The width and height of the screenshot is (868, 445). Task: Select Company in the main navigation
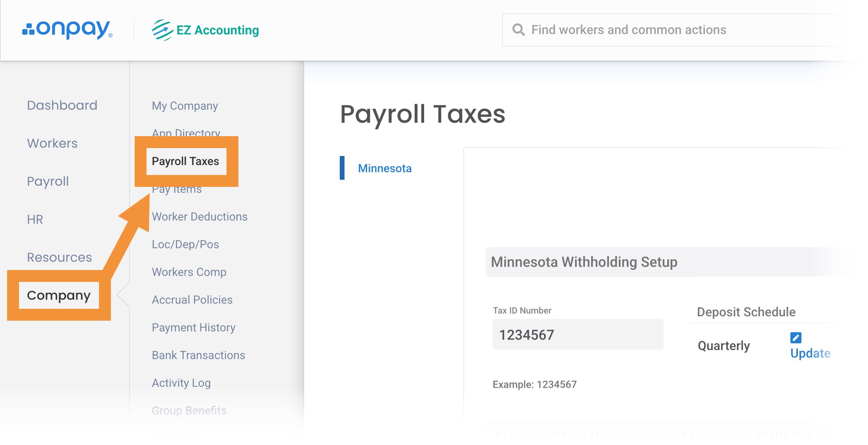59,295
